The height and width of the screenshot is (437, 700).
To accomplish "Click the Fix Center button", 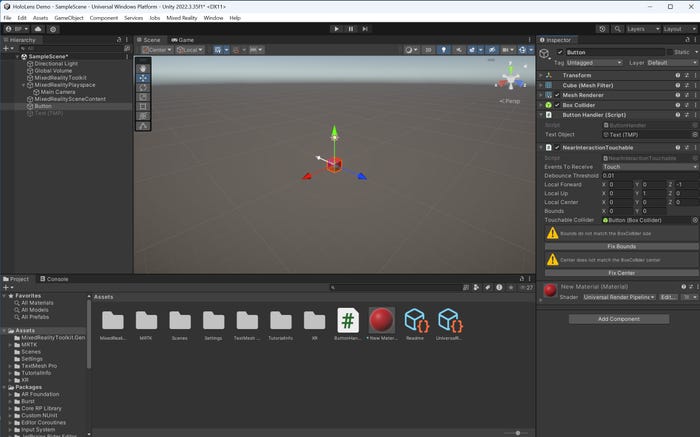I will point(621,273).
